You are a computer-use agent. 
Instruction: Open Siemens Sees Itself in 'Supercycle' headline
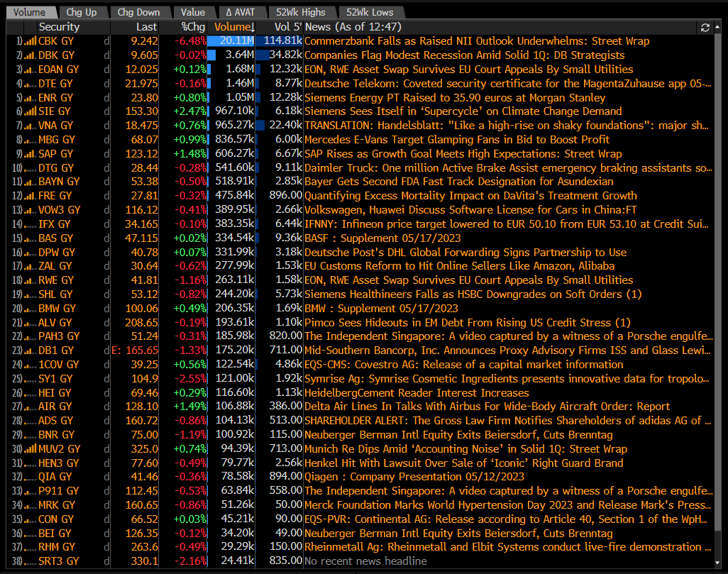click(463, 111)
